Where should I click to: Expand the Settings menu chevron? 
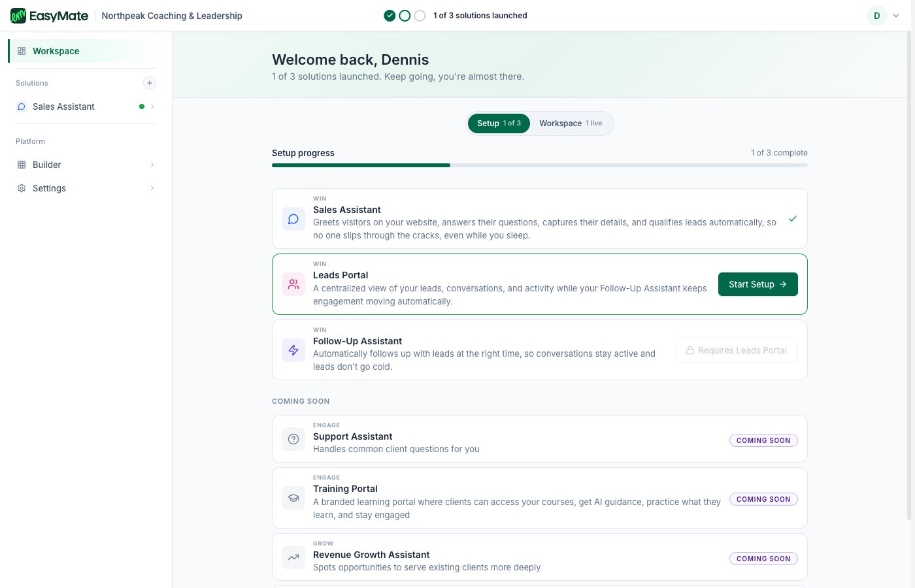(x=152, y=188)
